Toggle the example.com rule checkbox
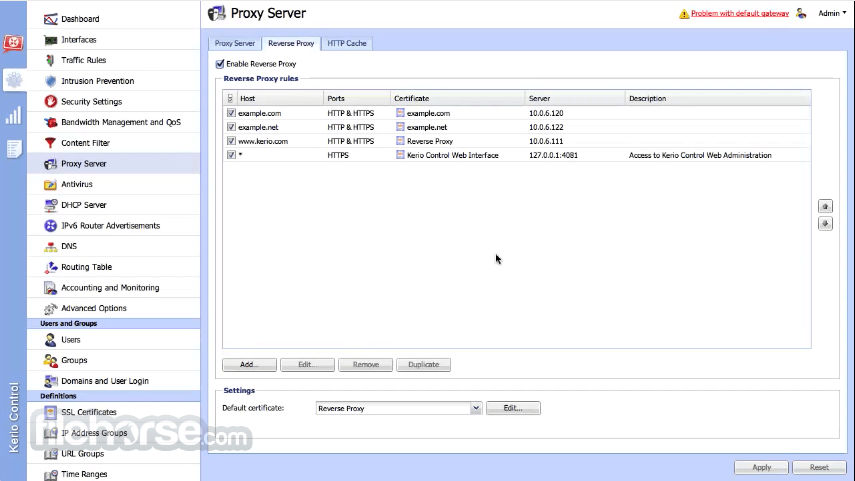Viewport: 855px width, 481px height. [x=231, y=113]
